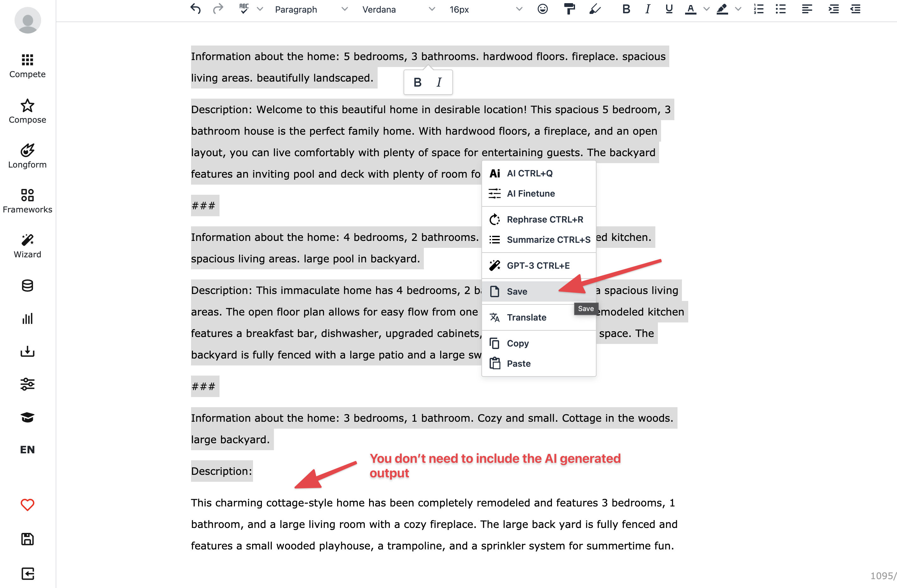Screen dimensions: 897x588
Task: Insert a numbered list
Action: pos(759,9)
